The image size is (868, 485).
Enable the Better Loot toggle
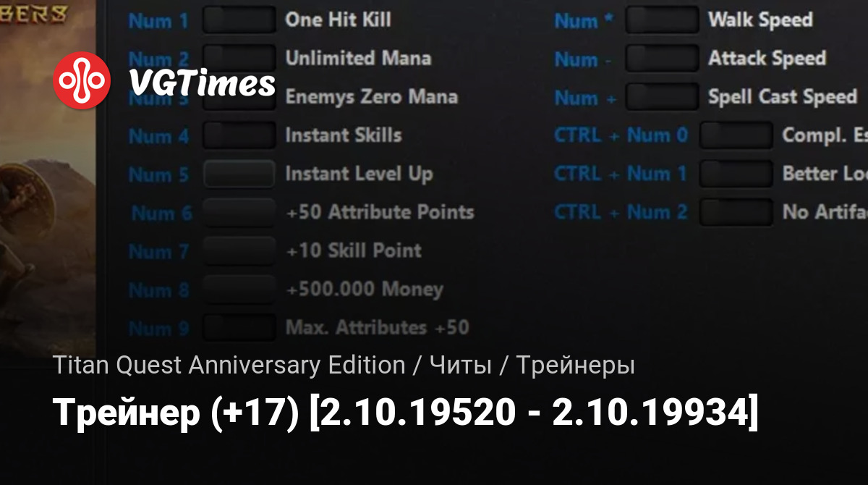[x=736, y=174]
